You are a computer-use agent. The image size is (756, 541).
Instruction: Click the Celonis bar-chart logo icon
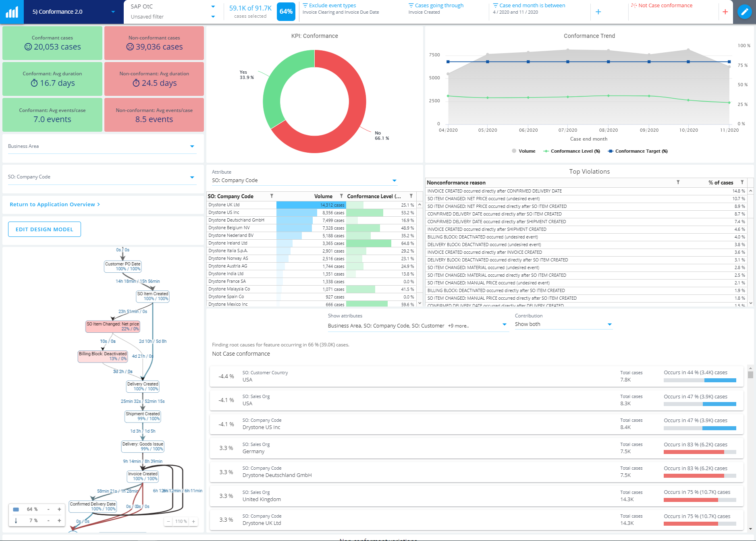(12, 12)
